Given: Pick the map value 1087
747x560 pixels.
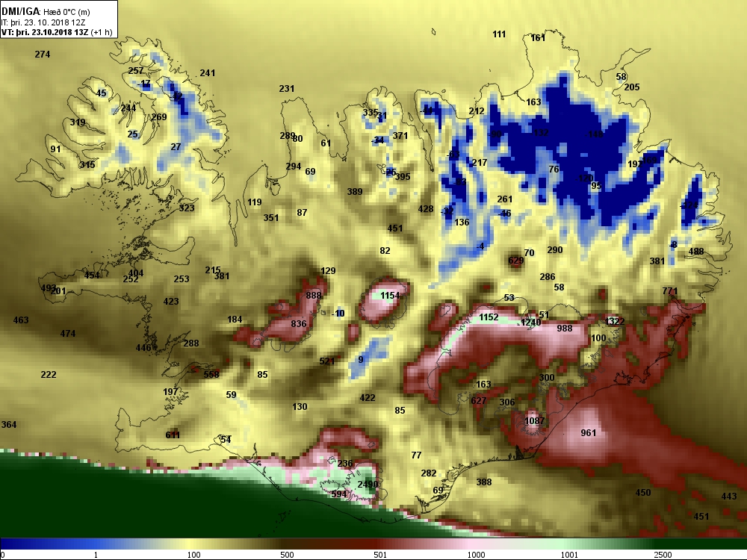Looking at the screenshot, I should tap(534, 421).
